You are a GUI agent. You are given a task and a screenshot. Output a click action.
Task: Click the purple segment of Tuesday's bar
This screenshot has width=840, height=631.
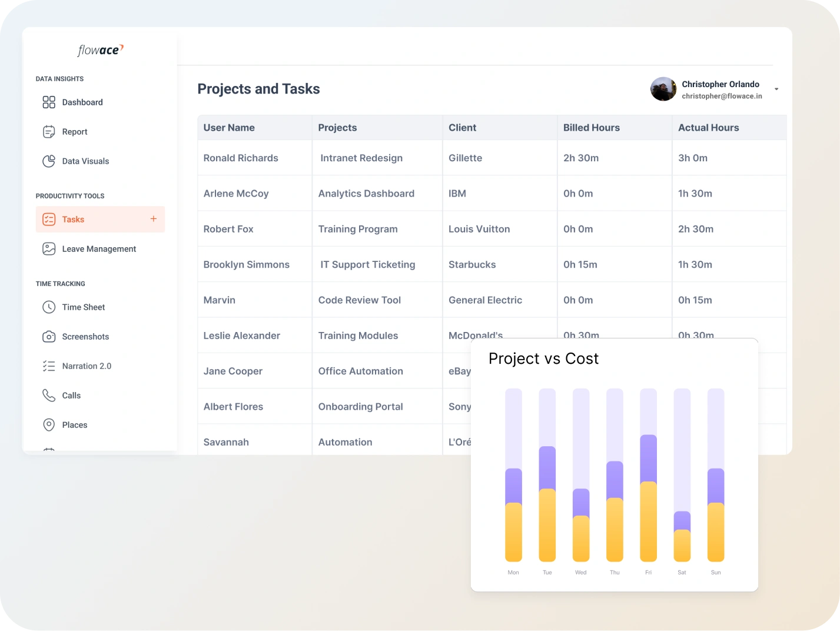[547, 467]
